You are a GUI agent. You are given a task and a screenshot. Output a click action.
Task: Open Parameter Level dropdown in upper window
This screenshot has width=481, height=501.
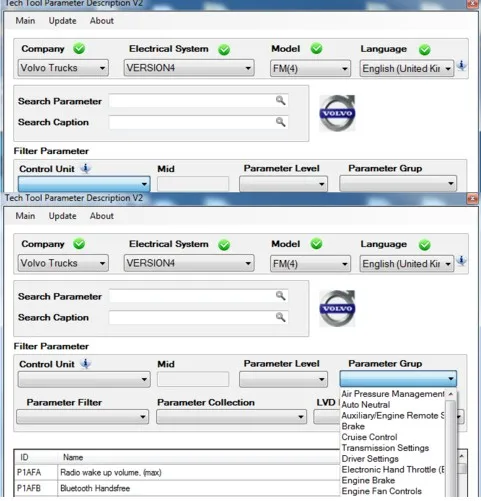pos(283,184)
